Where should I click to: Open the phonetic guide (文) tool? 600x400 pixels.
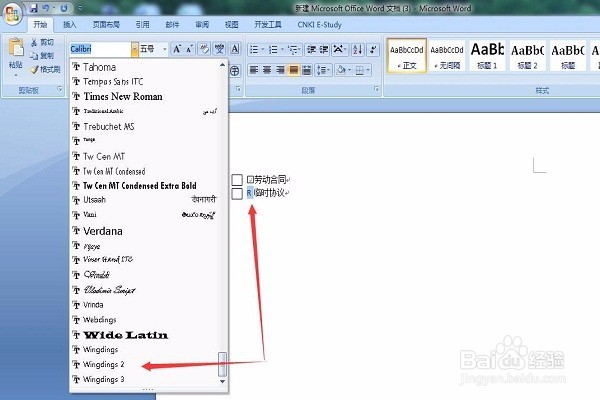click(219, 49)
